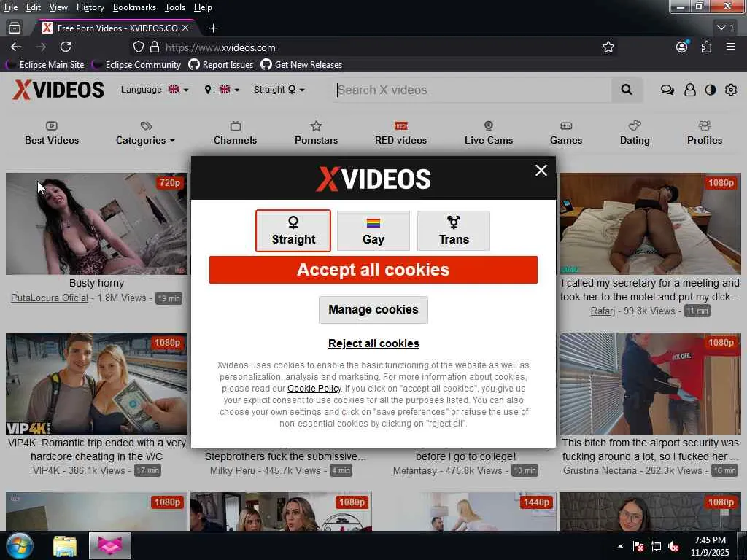Image resolution: width=747 pixels, height=560 pixels.
Task: Open the Profiles section
Action: tap(705, 133)
